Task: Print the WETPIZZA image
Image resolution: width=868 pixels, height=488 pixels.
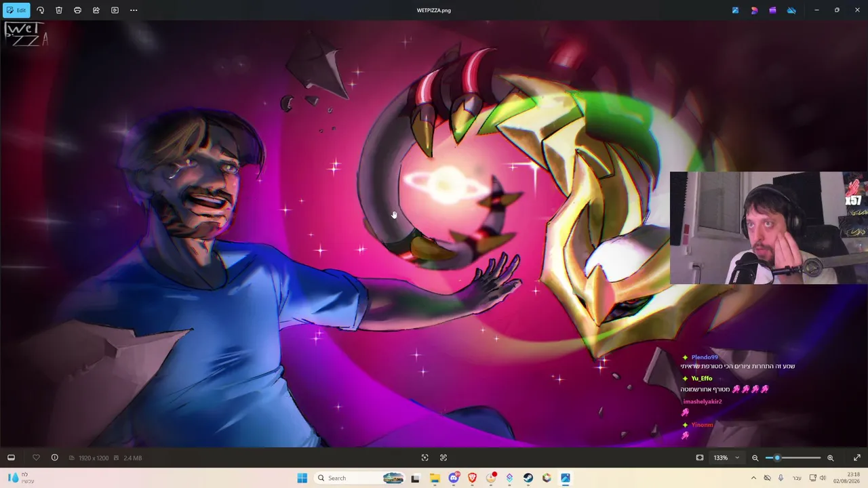Action: pyautogui.click(x=77, y=10)
